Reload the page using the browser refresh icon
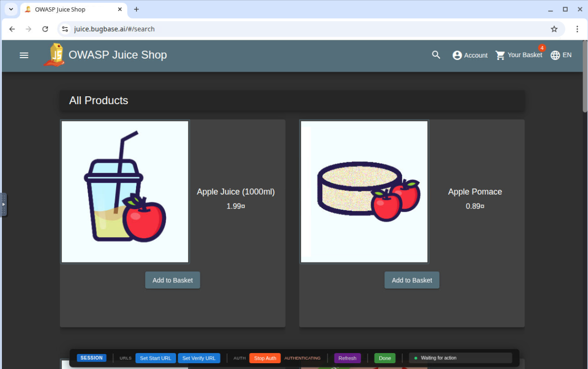Viewport: 588px width, 369px height. [x=45, y=29]
